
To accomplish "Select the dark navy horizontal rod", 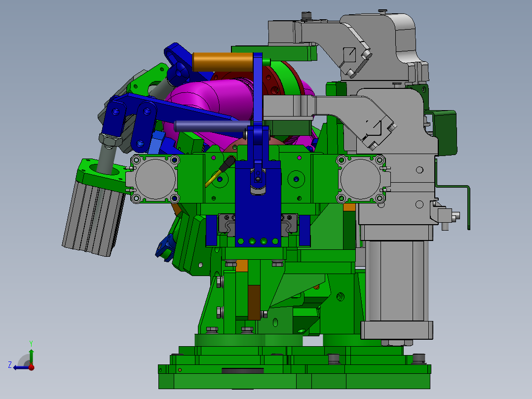I will [212, 126].
